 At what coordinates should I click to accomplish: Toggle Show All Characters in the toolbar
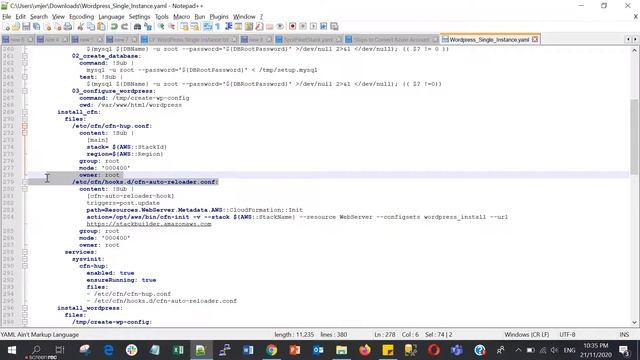point(217,27)
